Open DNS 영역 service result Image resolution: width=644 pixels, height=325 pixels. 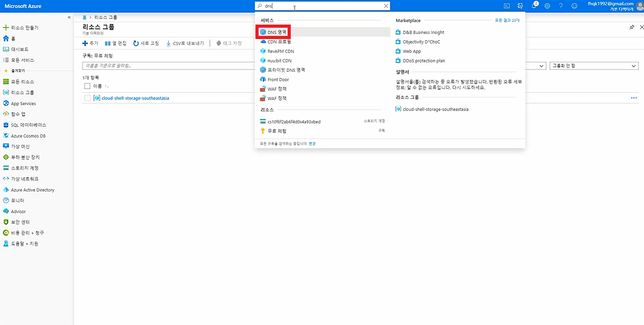[x=322, y=32]
